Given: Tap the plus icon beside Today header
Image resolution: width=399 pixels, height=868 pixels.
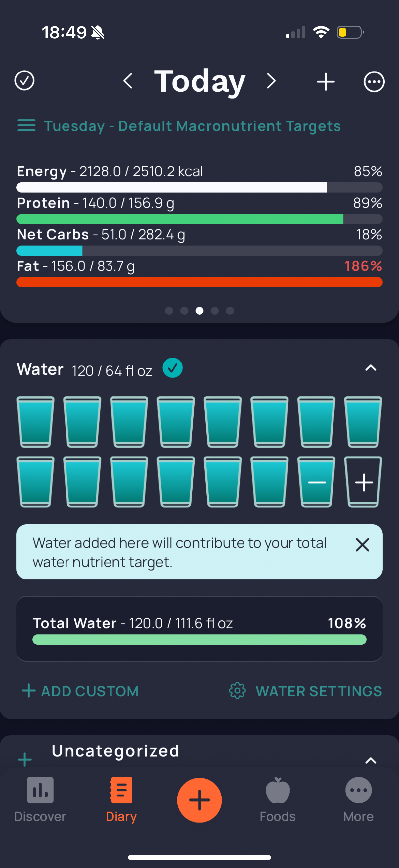Looking at the screenshot, I should 326,81.
